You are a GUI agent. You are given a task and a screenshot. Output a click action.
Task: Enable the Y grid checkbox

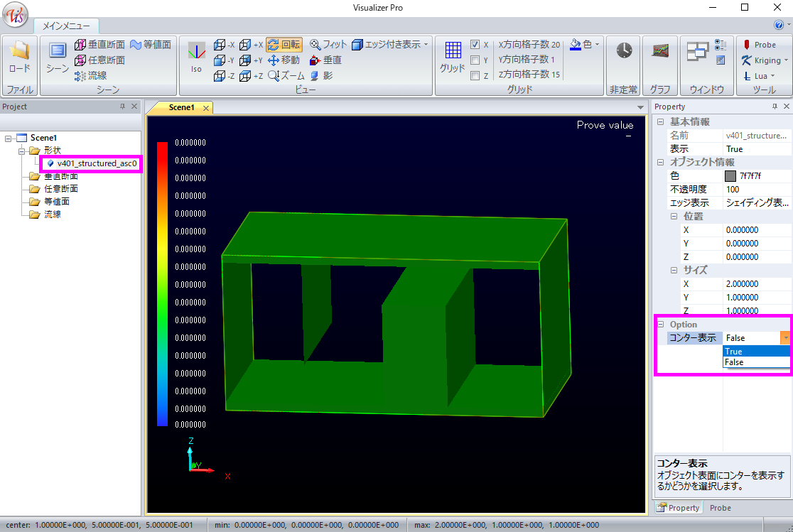click(475, 60)
